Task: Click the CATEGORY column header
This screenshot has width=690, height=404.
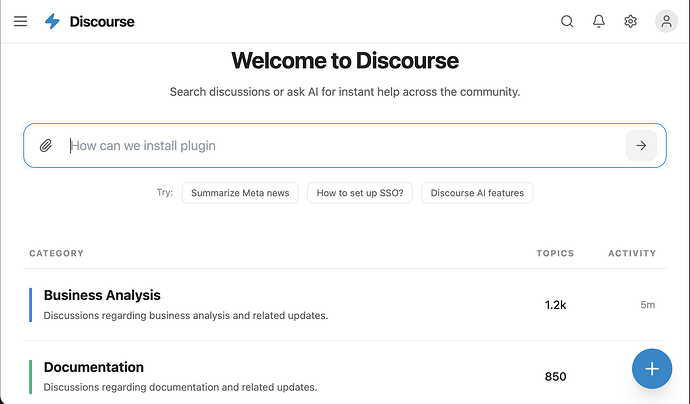Action: click(x=56, y=253)
